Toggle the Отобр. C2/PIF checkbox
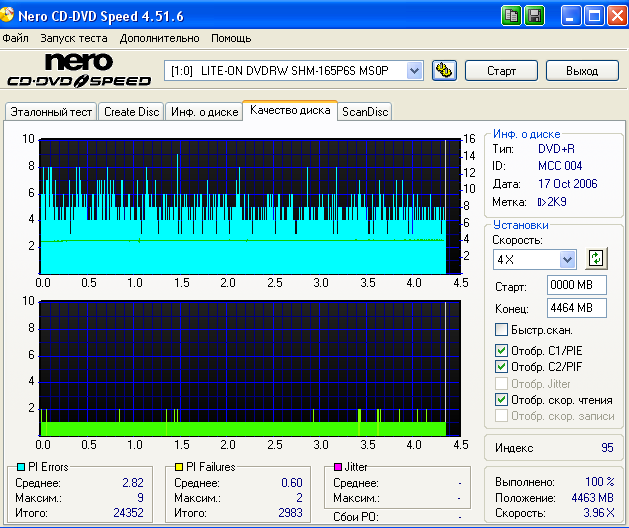This screenshot has height=528, width=629. (502, 366)
